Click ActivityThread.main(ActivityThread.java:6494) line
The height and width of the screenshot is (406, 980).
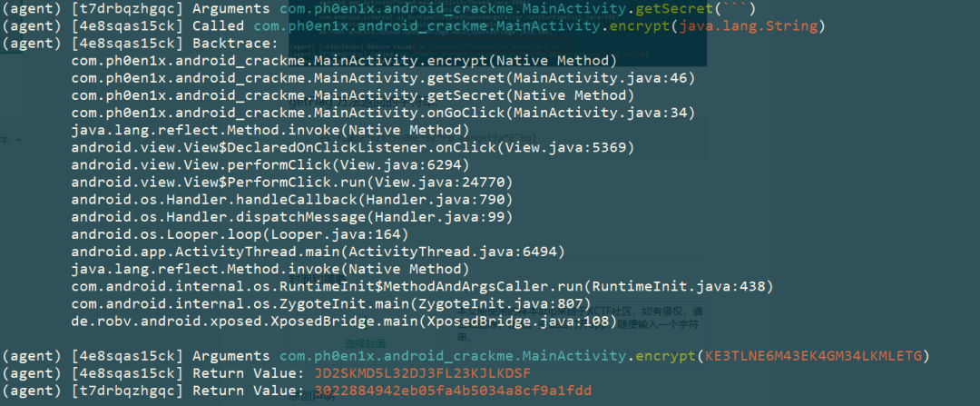pos(318,252)
